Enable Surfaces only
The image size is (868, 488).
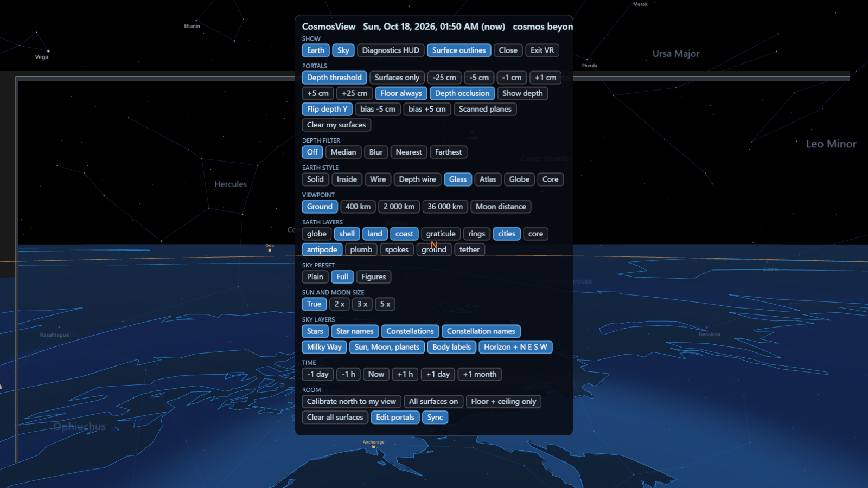coord(397,78)
